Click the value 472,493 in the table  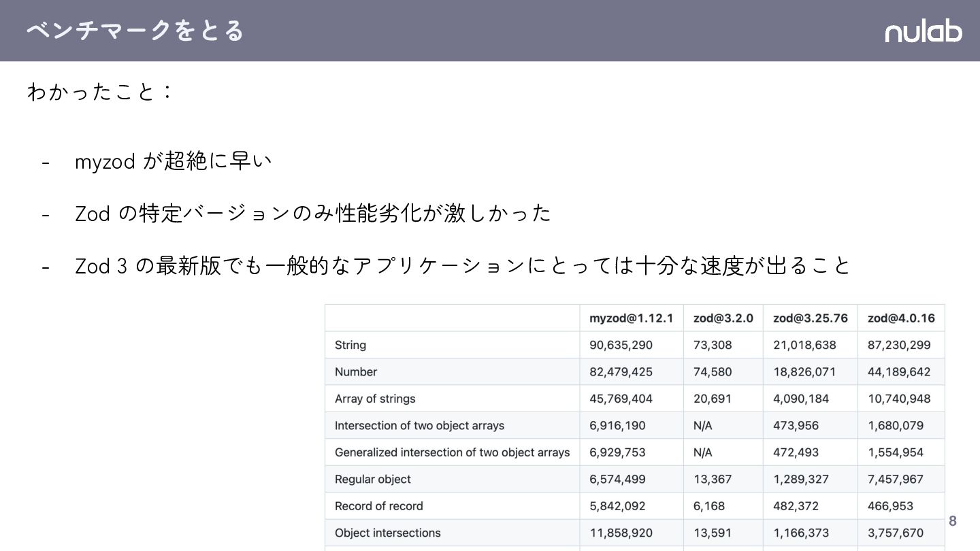[796, 452]
